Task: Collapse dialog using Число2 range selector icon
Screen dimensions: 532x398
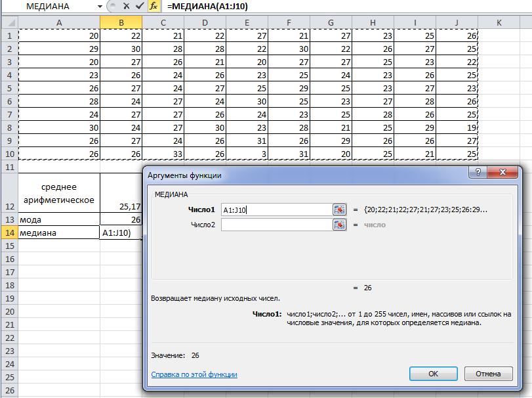Action: 339,225
